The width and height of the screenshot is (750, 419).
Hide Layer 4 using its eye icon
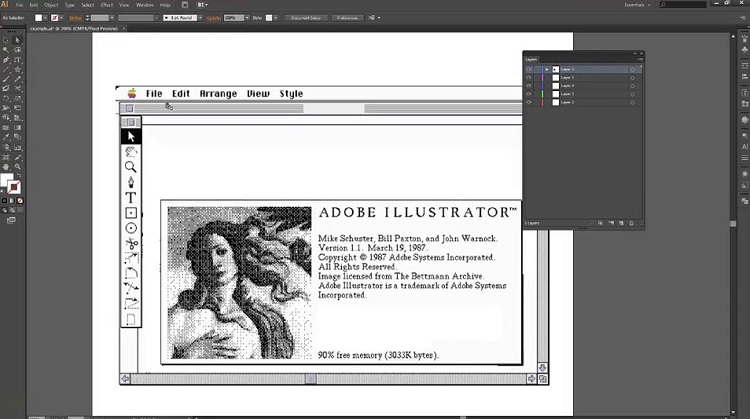point(529,86)
